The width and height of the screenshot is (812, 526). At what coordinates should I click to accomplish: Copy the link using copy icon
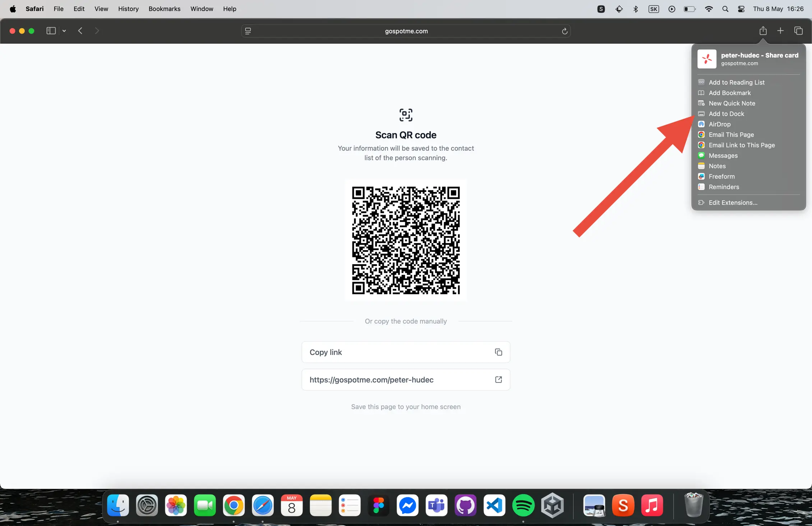coord(498,352)
